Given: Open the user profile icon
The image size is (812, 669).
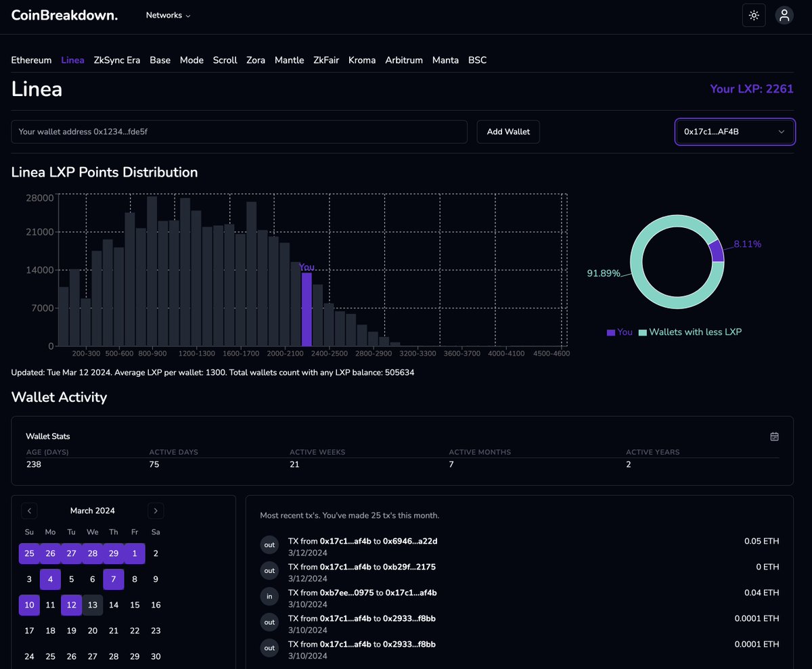Looking at the screenshot, I should point(784,15).
